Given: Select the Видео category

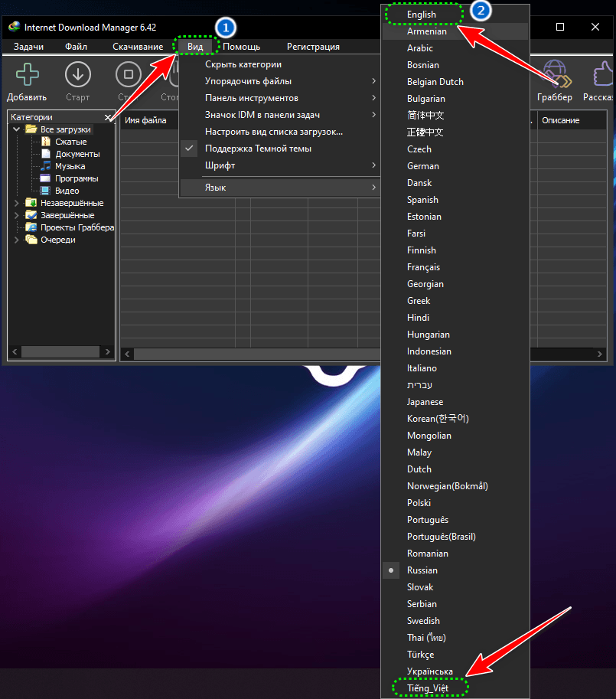Looking at the screenshot, I should click(x=67, y=191).
